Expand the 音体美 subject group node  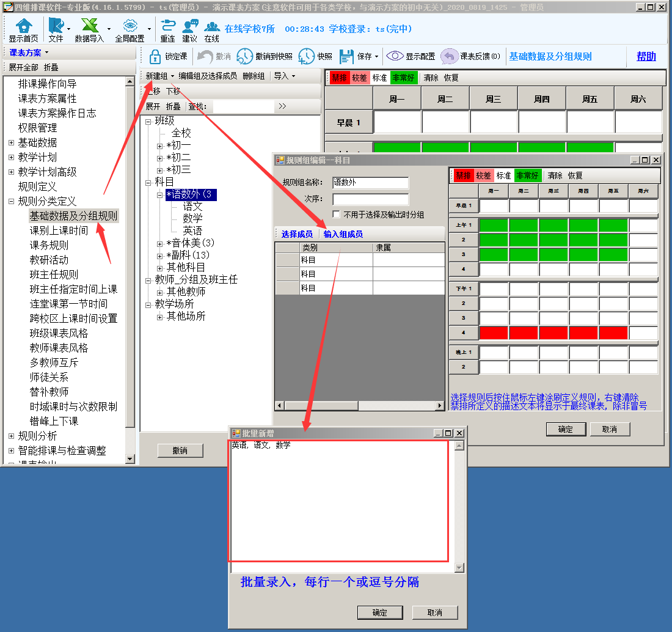coord(160,243)
